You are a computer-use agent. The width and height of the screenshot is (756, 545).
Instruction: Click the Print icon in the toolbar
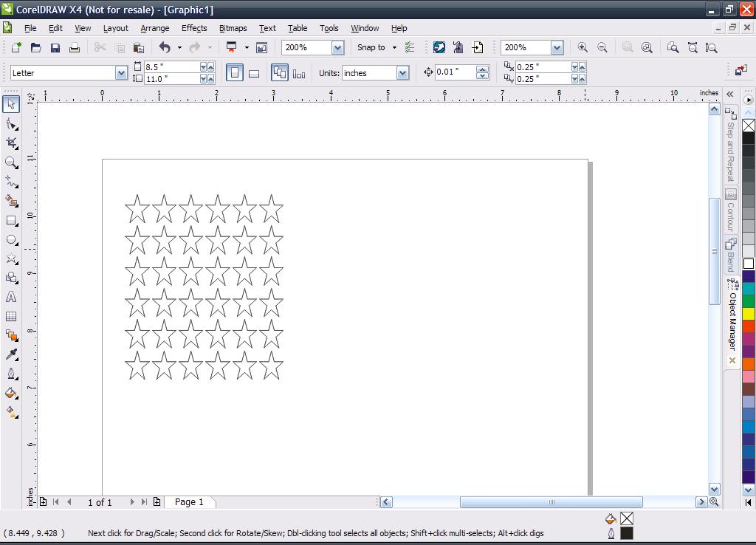(74, 47)
